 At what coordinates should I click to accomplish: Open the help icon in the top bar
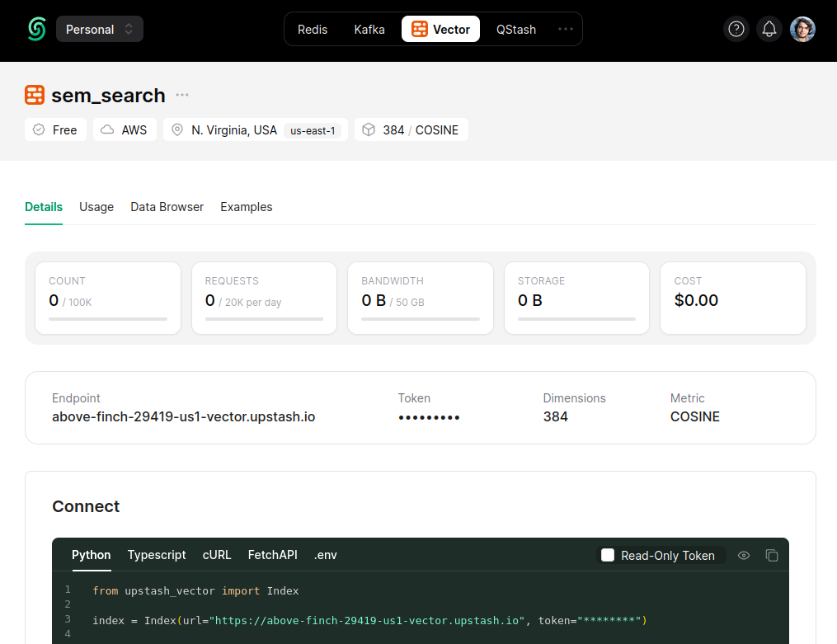(736, 29)
